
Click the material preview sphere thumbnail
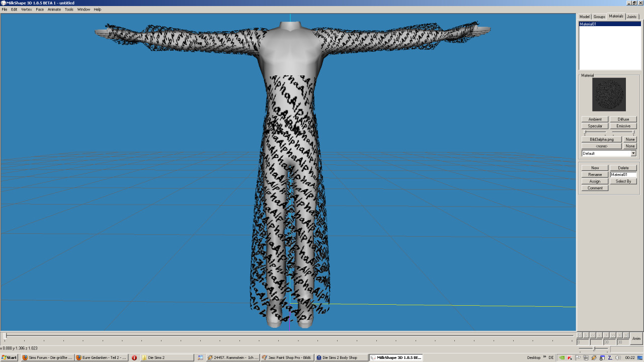[x=609, y=95]
